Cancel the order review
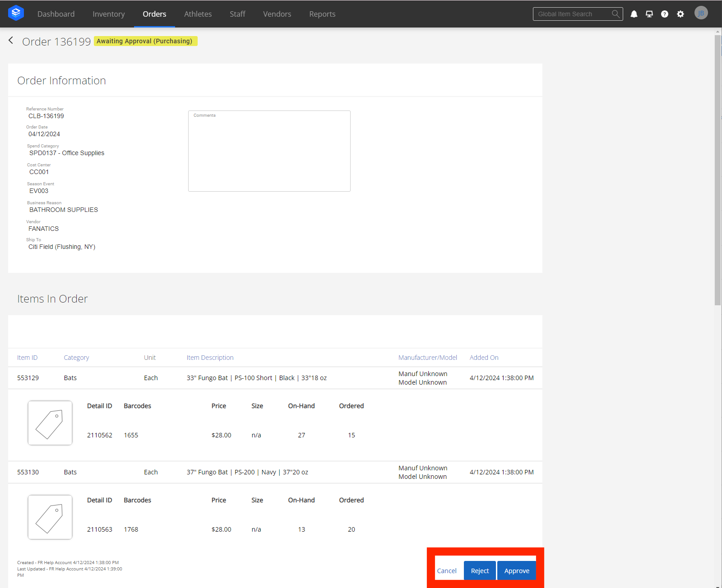The width and height of the screenshot is (722, 588). click(x=447, y=570)
